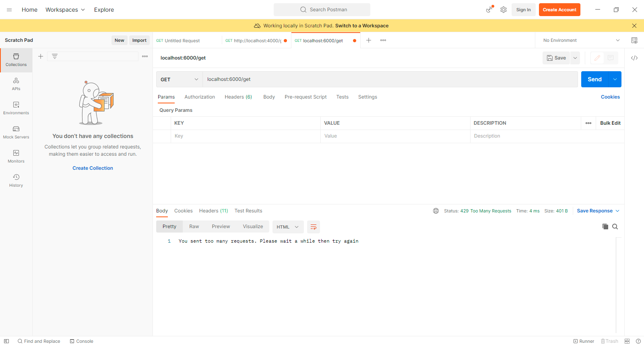Viewport: 644px width, 346px height.
Task: Go to Home
Action: [29, 10]
